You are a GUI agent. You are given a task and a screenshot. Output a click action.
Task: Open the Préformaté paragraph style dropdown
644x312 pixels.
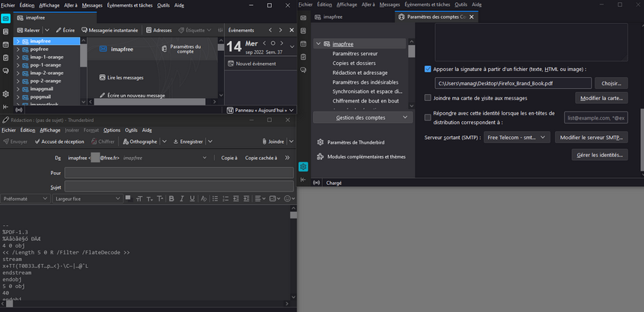click(x=25, y=199)
